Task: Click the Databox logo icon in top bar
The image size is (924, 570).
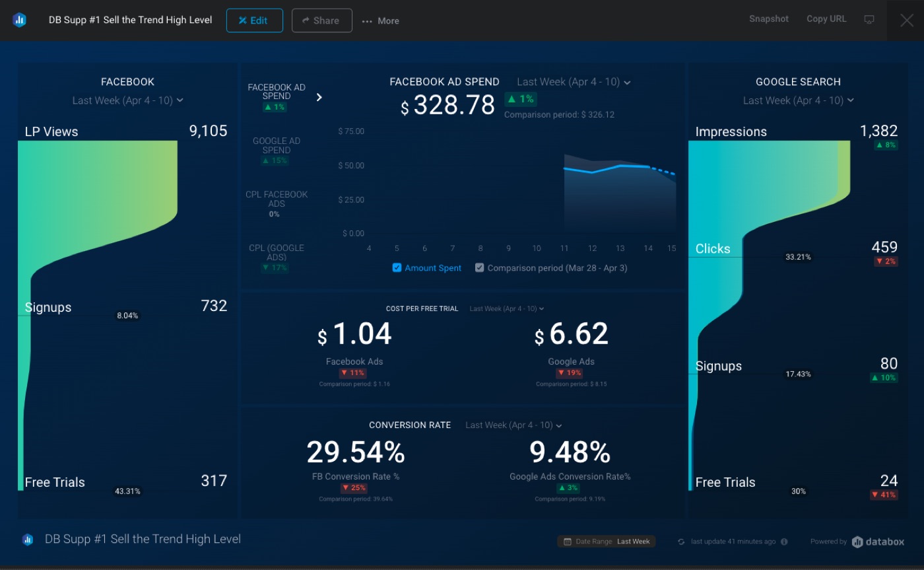Action: [x=19, y=20]
